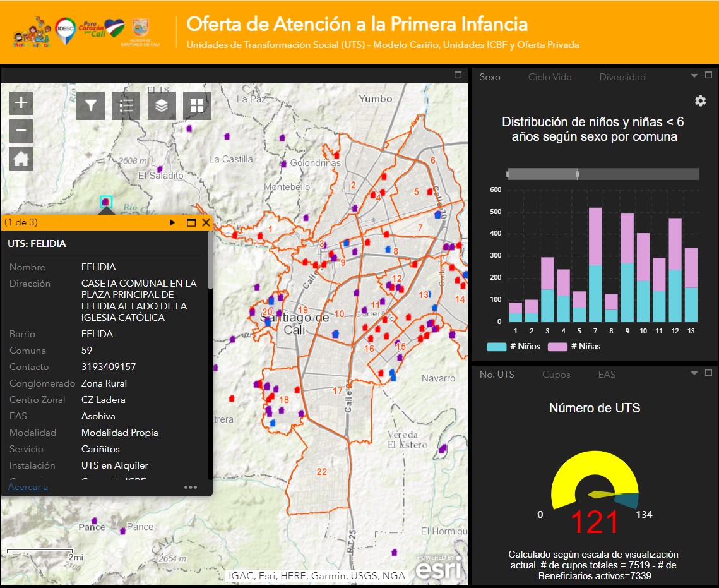
Task: Zoom out using the minus icon
Action: click(21, 131)
